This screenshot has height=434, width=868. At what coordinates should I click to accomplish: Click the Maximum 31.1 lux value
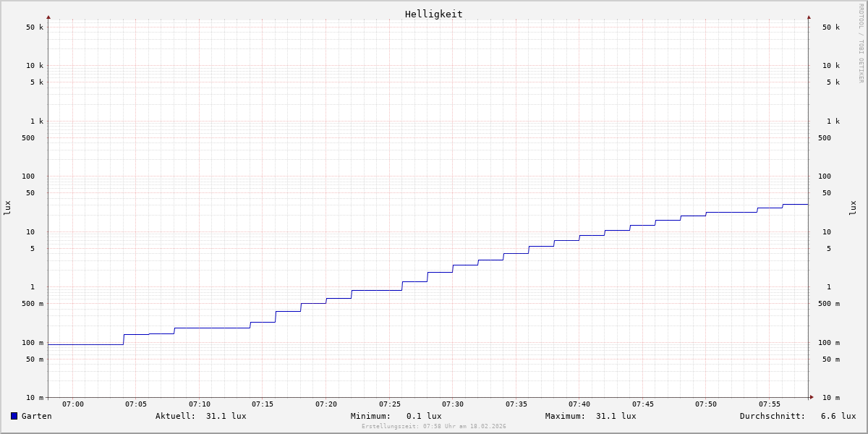coord(616,416)
